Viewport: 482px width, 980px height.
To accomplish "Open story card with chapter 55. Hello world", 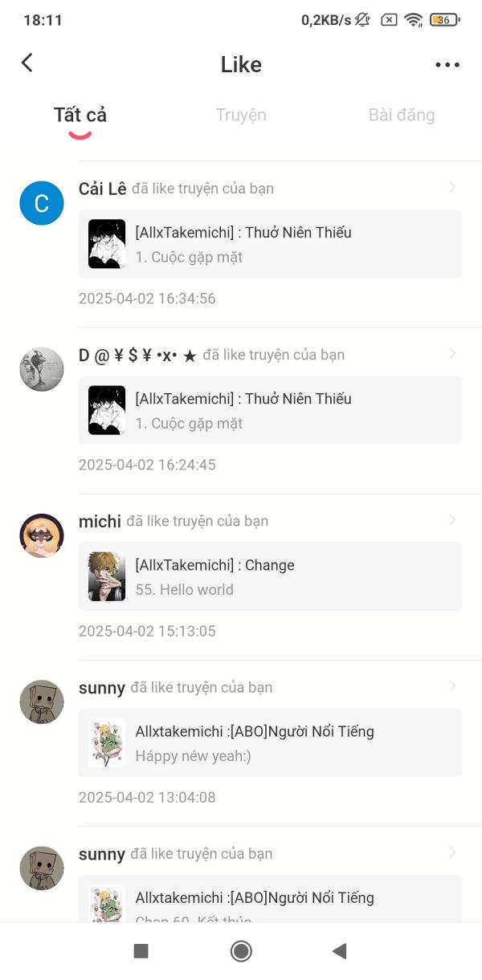I will 270,576.
